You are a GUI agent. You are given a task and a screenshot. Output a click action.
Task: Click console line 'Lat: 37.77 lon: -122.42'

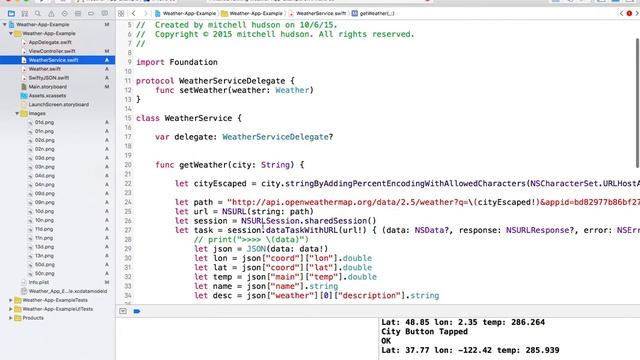pyautogui.click(x=470, y=350)
